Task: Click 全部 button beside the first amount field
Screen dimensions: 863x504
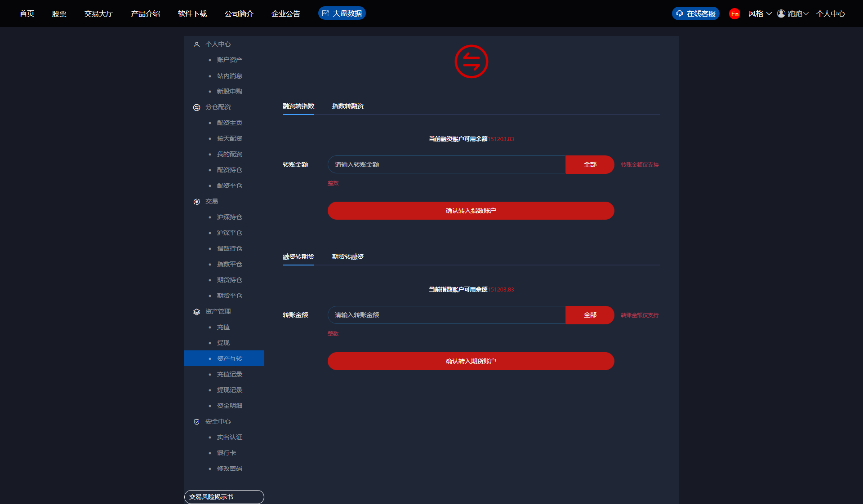Action: 590,165
